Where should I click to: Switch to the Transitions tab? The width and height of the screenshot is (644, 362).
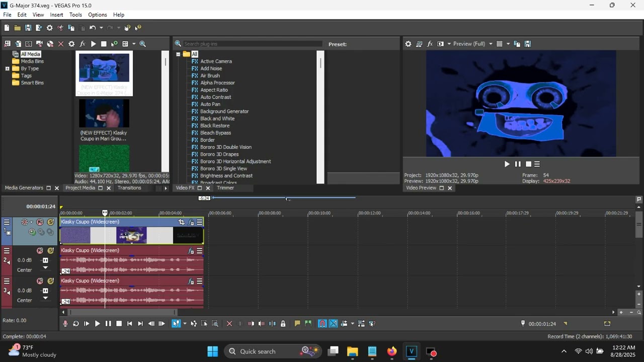pos(129,188)
